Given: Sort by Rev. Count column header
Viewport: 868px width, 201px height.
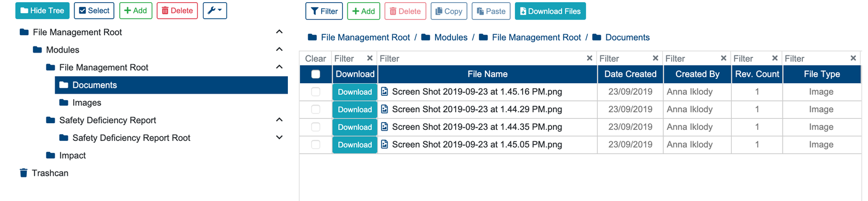Looking at the screenshot, I should [x=757, y=74].
